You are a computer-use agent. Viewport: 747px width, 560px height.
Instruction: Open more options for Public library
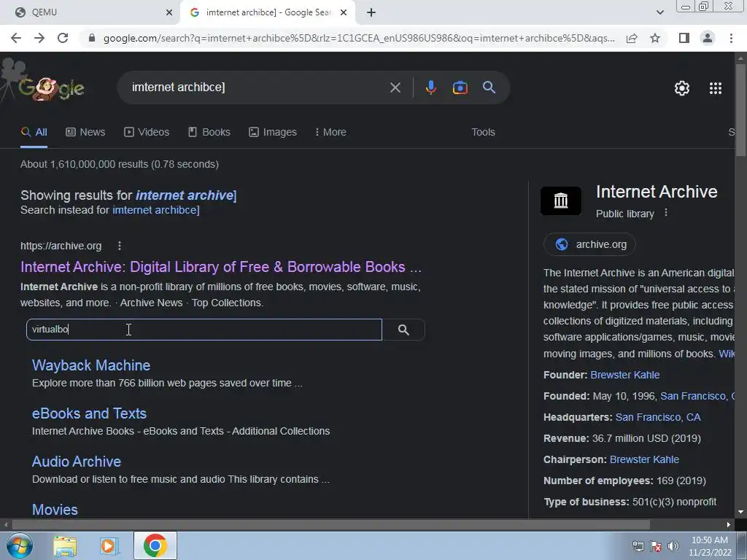point(666,213)
